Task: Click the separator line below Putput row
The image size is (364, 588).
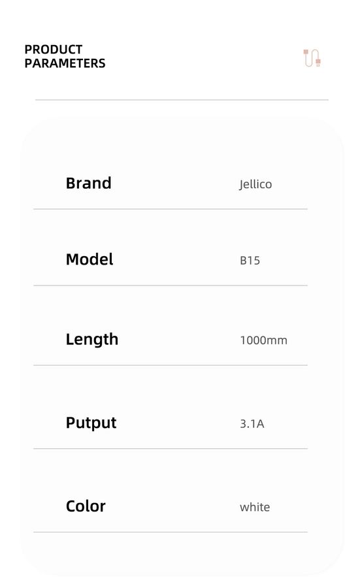Action: pos(171,448)
